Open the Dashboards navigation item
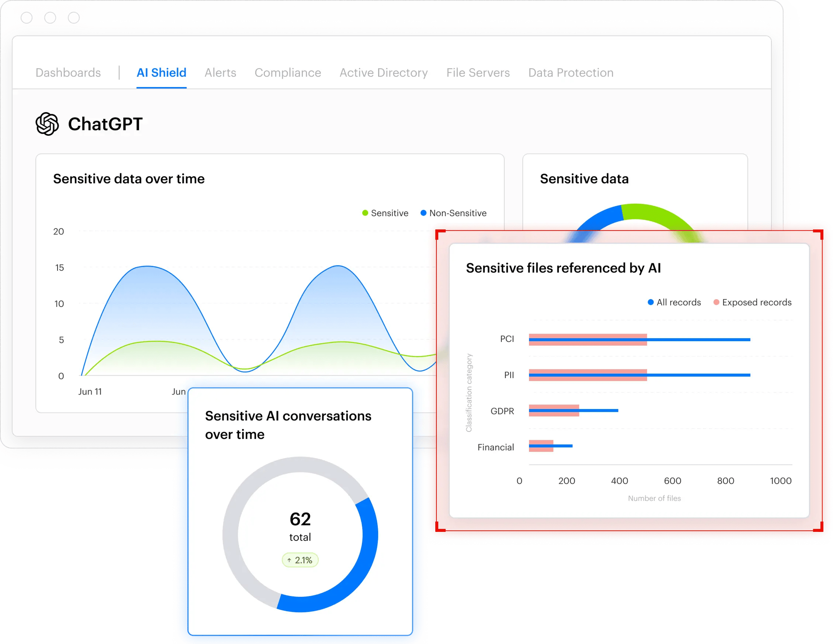833x644 pixels. 68,72
